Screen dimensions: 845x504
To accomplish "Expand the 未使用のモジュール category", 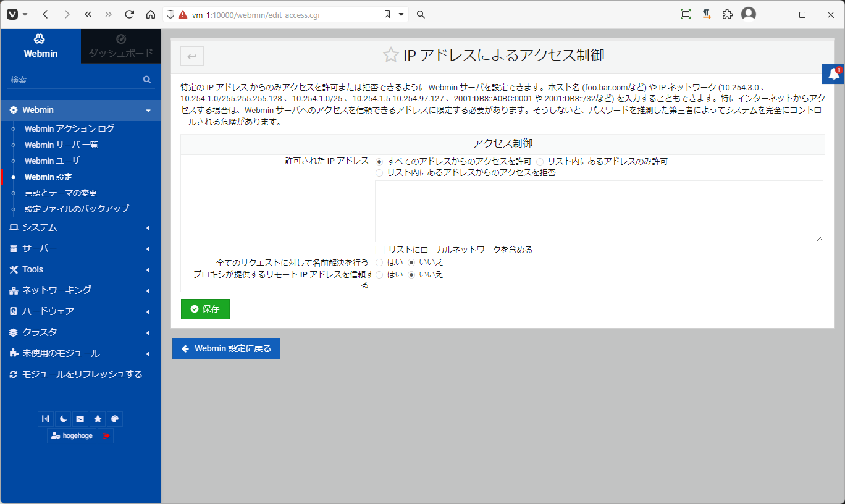I will (x=80, y=353).
